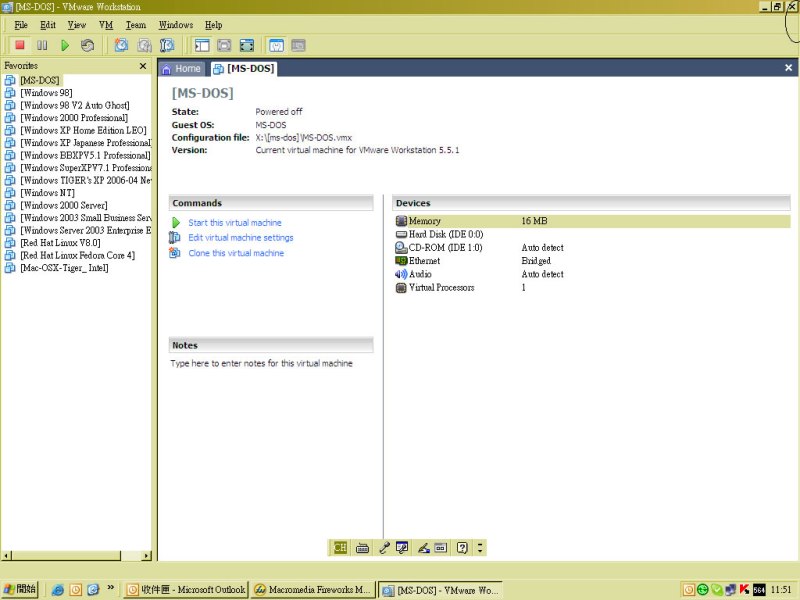
Task: Click the Reset toolbar icon
Action: pyautogui.click(x=87, y=45)
